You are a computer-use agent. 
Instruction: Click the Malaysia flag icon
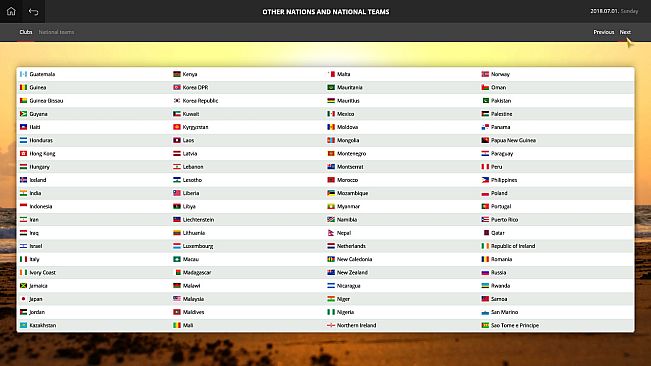pos(177,299)
